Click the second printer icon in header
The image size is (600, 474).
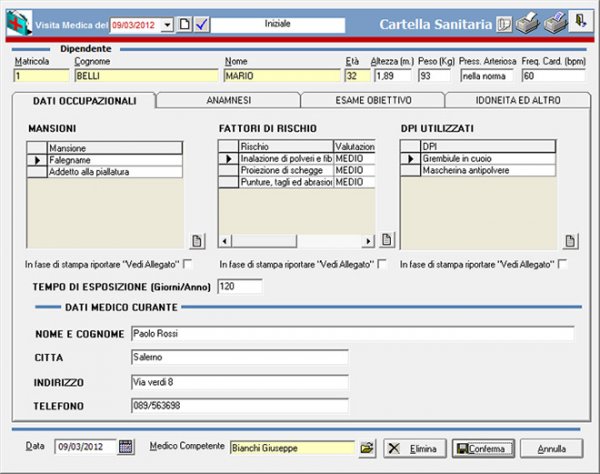555,23
